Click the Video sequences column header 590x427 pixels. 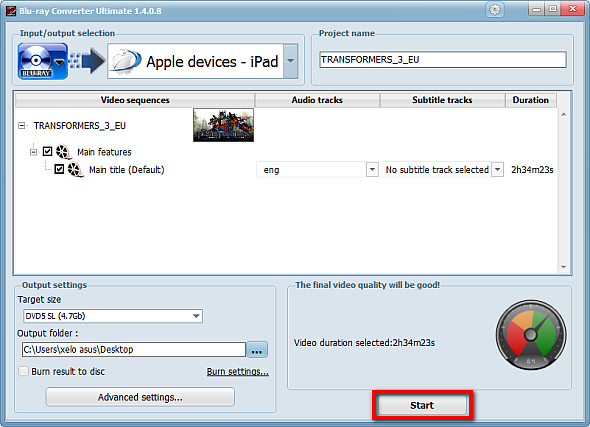click(x=135, y=100)
